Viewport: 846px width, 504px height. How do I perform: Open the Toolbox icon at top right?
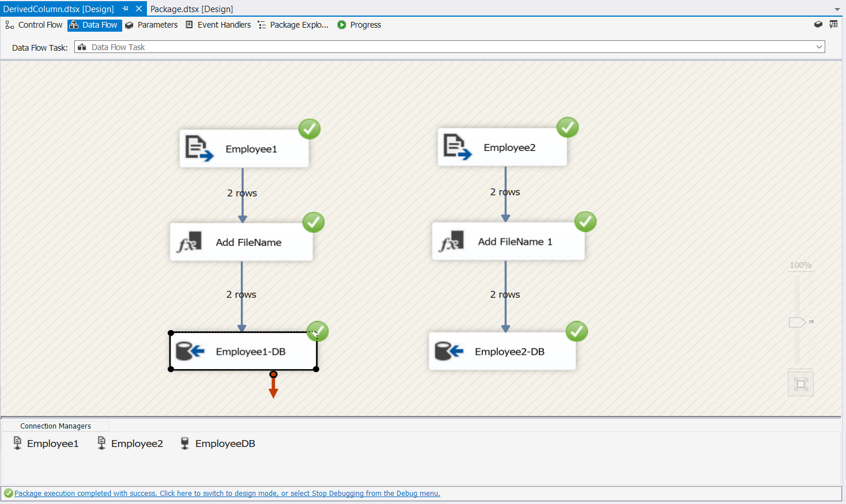pyautogui.click(x=818, y=24)
